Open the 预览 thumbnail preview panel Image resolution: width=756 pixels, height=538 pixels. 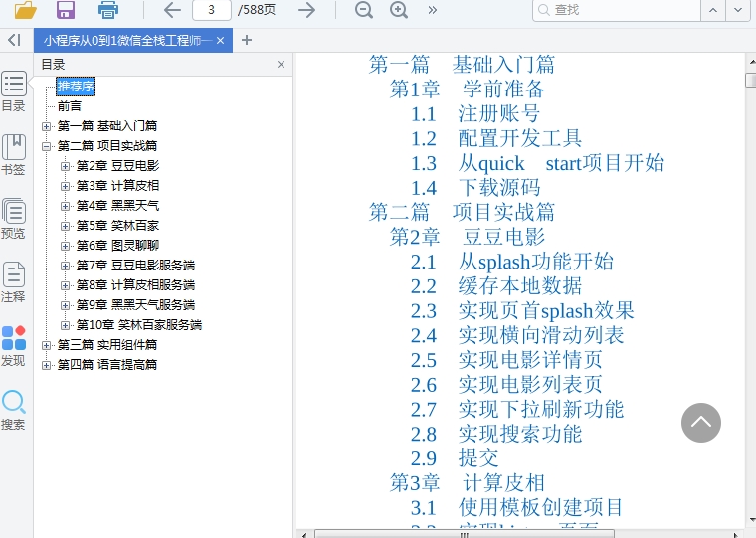click(14, 219)
